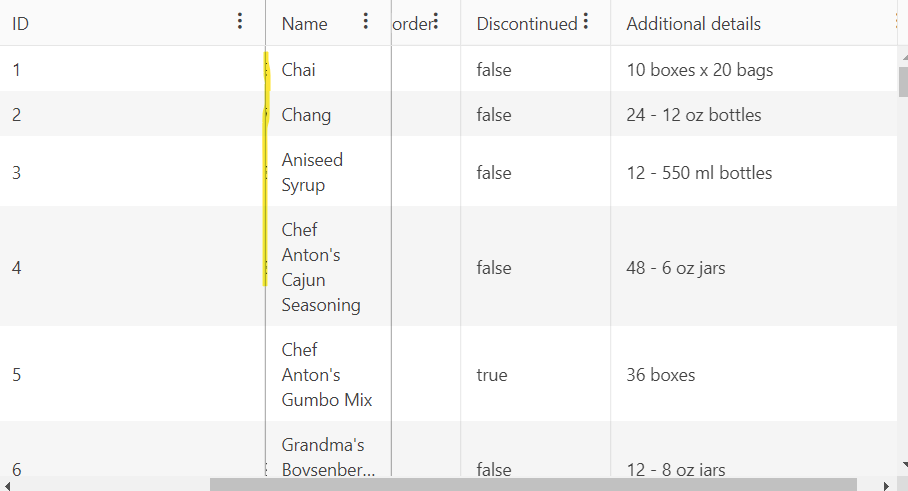Open the order column menu icon
The height and width of the screenshot is (491, 908).
tap(435, 22)
